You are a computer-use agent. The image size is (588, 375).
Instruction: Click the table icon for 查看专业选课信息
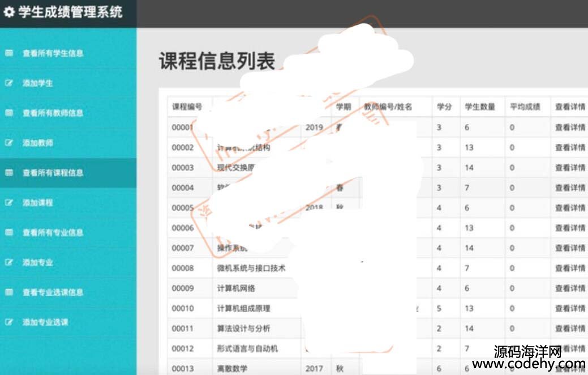point(9,292)
